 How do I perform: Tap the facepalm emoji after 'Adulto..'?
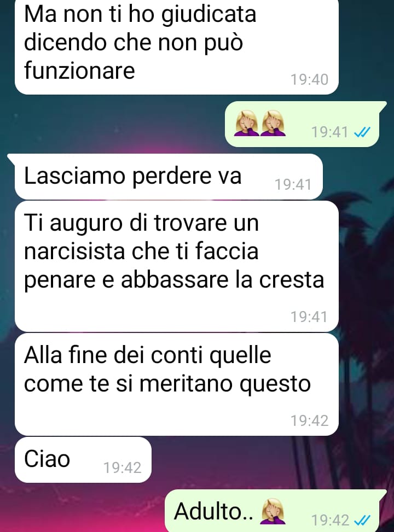(x=273, y=511)
